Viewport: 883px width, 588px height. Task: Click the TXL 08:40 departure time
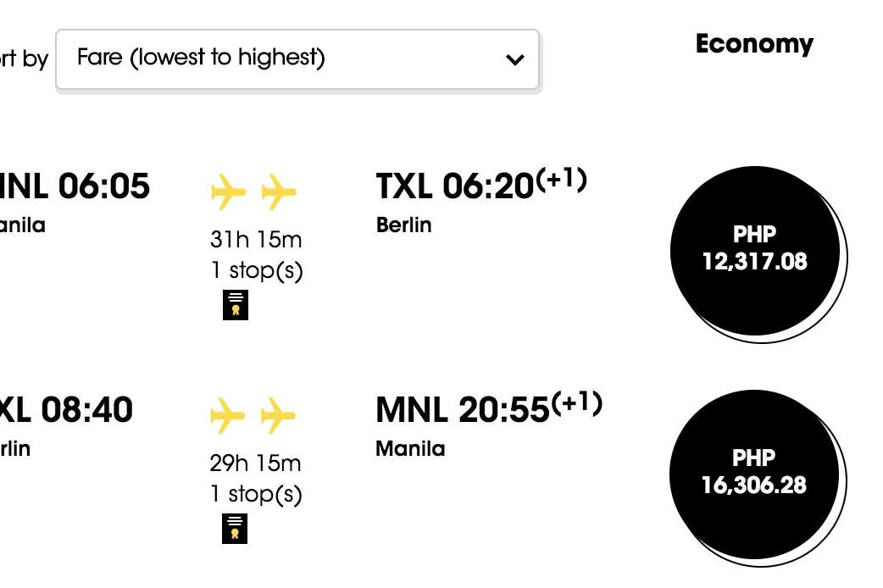[66, 410]
